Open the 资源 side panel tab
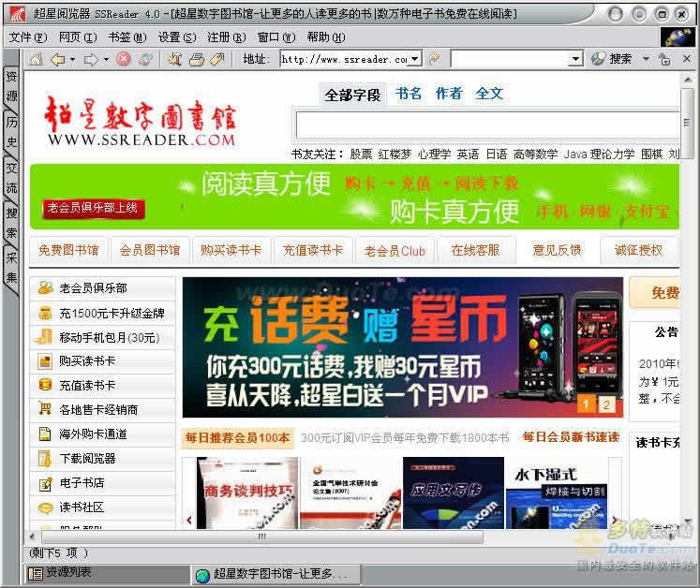Image resolution: width=700 pixels, height=588 pixels. tap(11, 86)
